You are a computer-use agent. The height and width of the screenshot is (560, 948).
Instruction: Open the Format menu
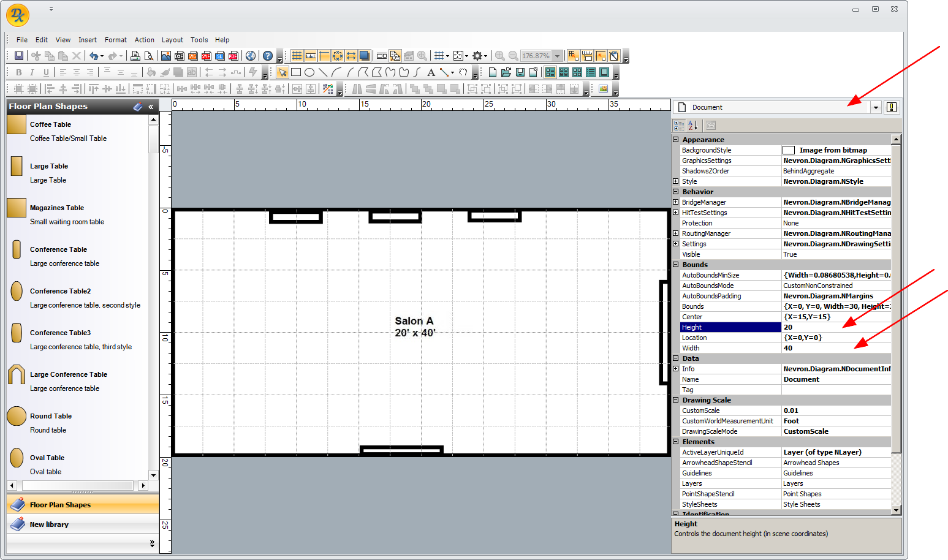pyautogui.click(x=116, y=40)
